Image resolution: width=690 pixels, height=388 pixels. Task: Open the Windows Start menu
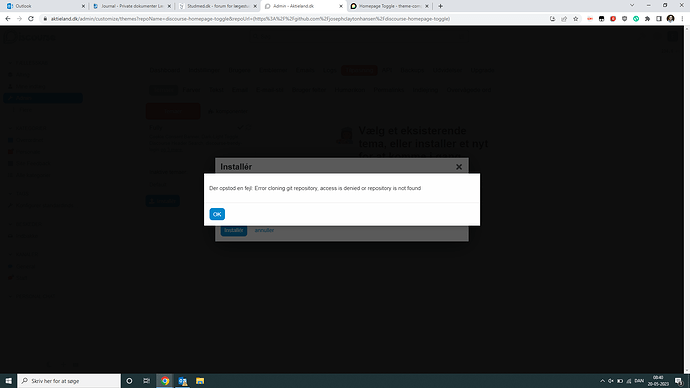point(8,381)
